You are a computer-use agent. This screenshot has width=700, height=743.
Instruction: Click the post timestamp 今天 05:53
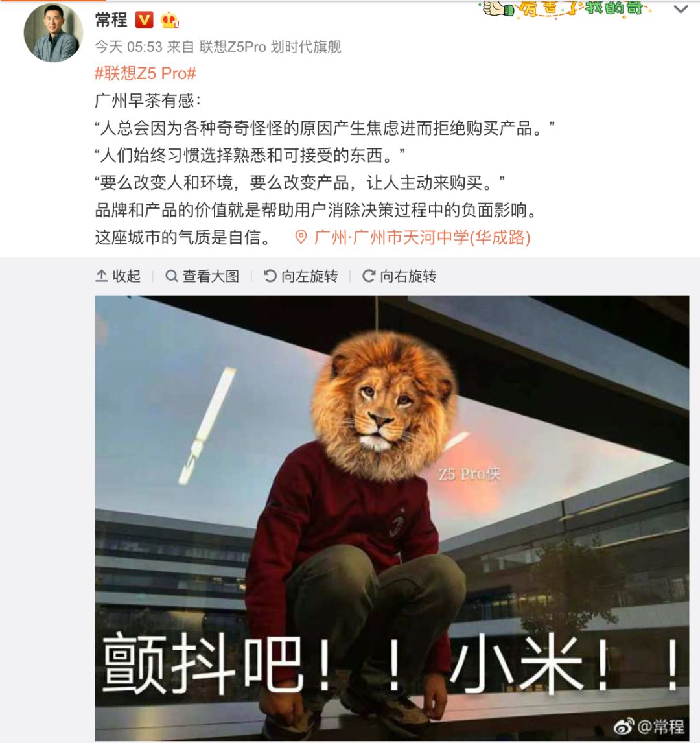[129, 47]
